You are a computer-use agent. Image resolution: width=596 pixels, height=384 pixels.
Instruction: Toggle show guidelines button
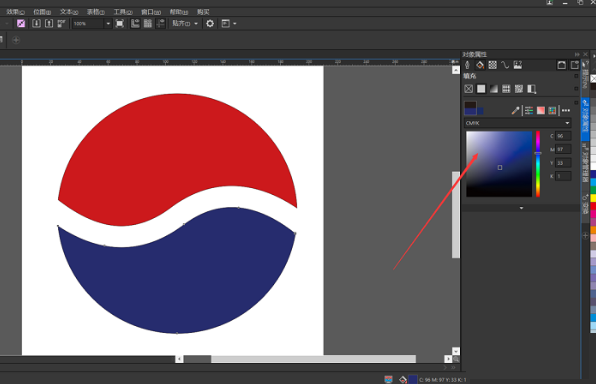(x=161, y=24)
